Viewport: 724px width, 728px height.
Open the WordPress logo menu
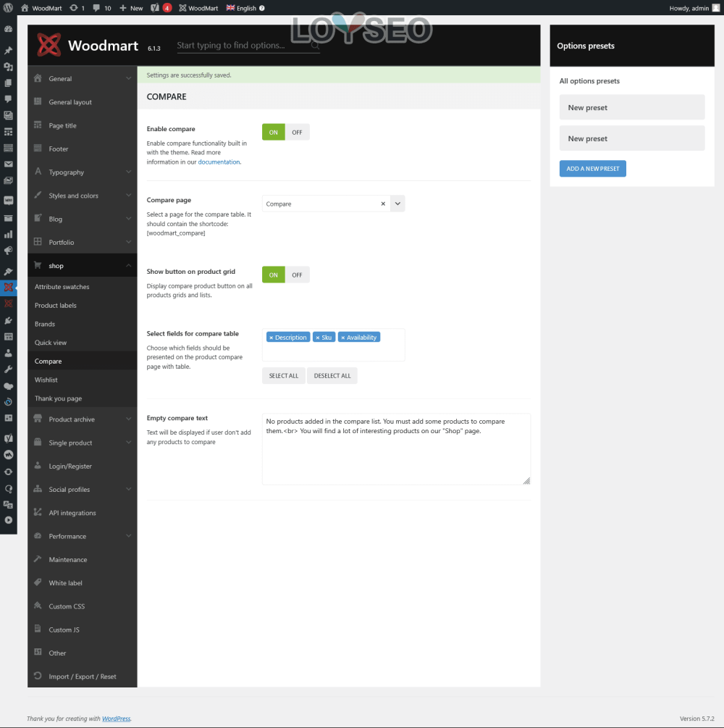point(8,8)
